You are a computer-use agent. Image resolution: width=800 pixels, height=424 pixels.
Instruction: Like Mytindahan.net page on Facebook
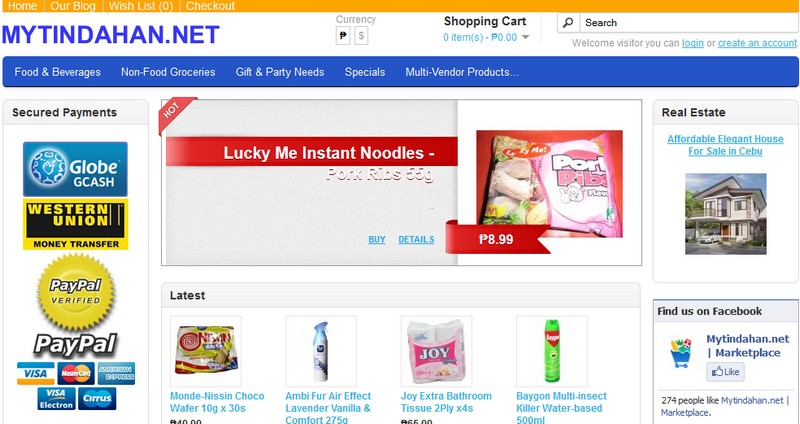[x=726, y=372]
